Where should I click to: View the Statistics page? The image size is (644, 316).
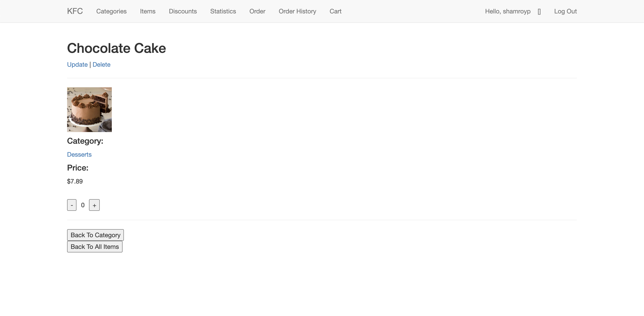[223, 11]
